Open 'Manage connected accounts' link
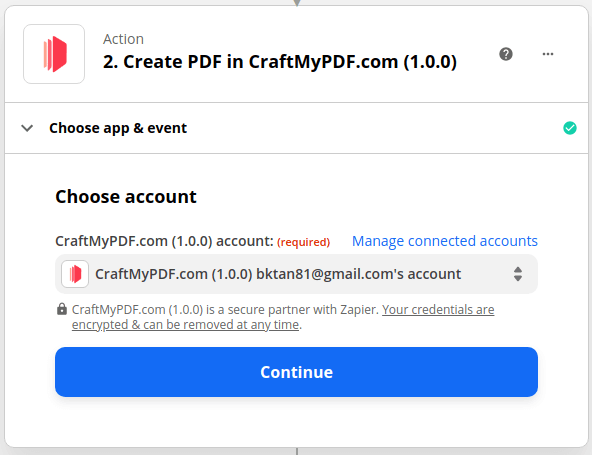Viewport: 592px width, 455px height. point(444,241)
